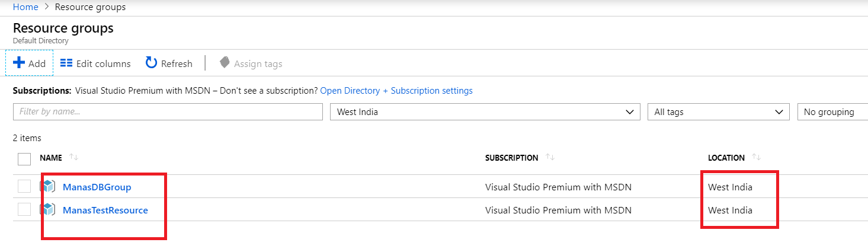Click the NAME column header

[51, 158]
